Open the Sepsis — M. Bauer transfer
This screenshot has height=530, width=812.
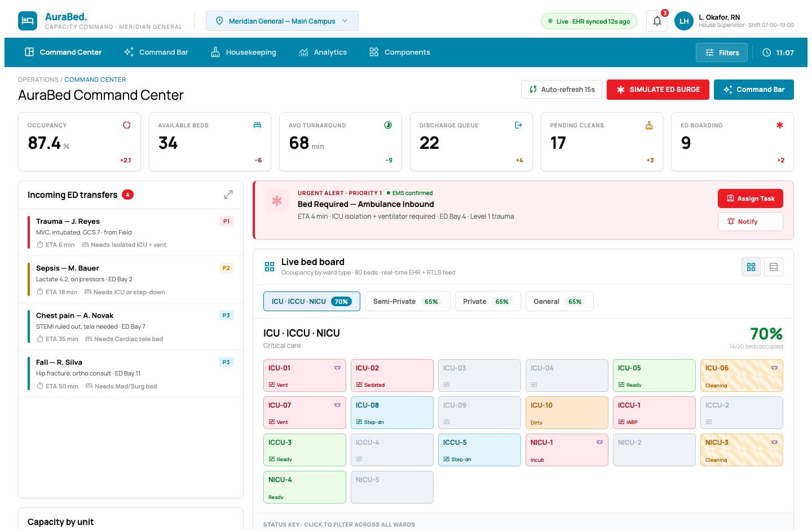131,280
